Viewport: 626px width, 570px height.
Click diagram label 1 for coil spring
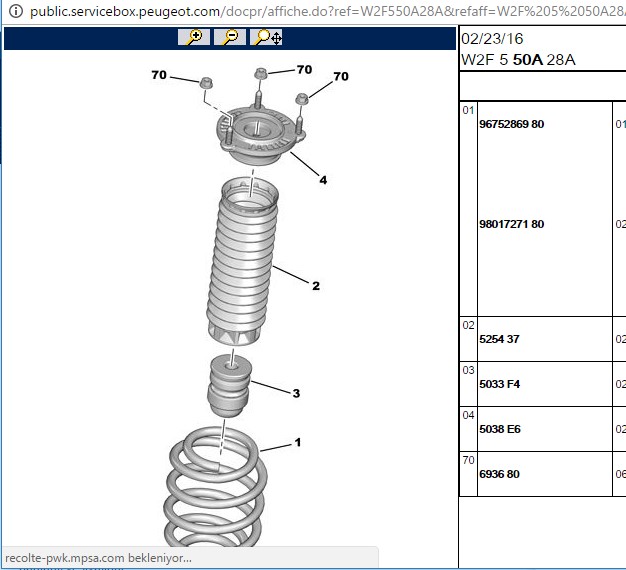pyautogui.click(x=297, y=442)
